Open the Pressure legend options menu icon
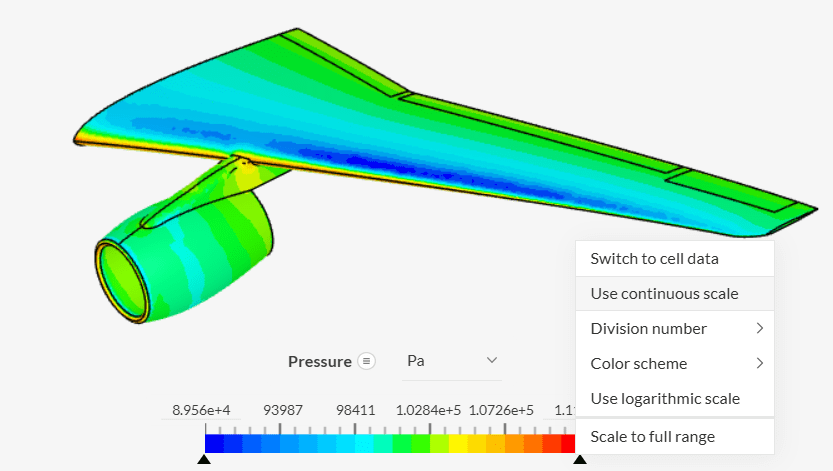Viewport: 833px width, 471px height. [x=366, y=361]
